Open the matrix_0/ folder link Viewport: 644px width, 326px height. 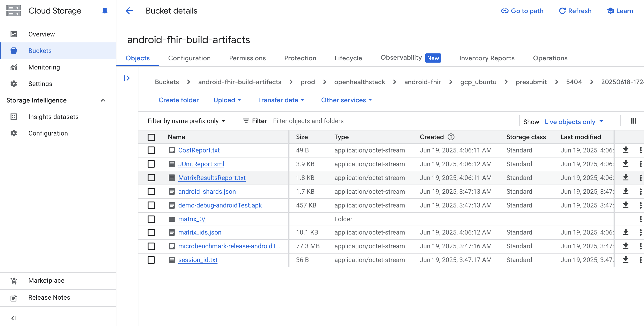point(192,219)
